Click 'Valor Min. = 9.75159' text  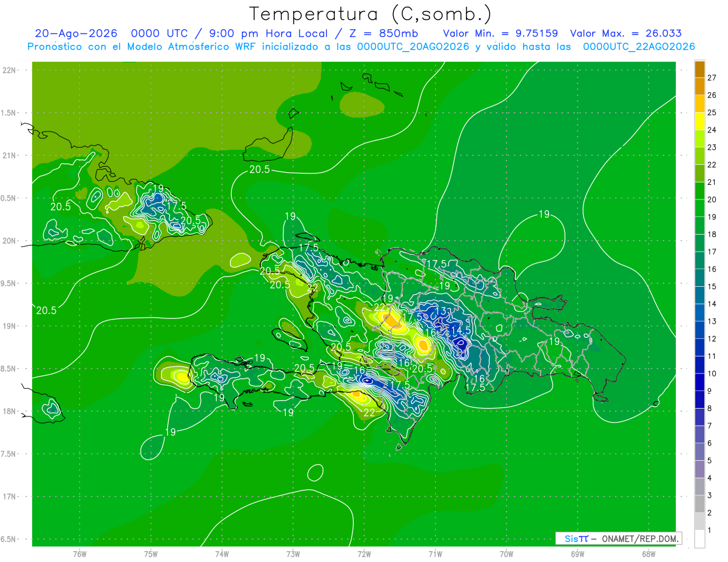tap(500, 33)
